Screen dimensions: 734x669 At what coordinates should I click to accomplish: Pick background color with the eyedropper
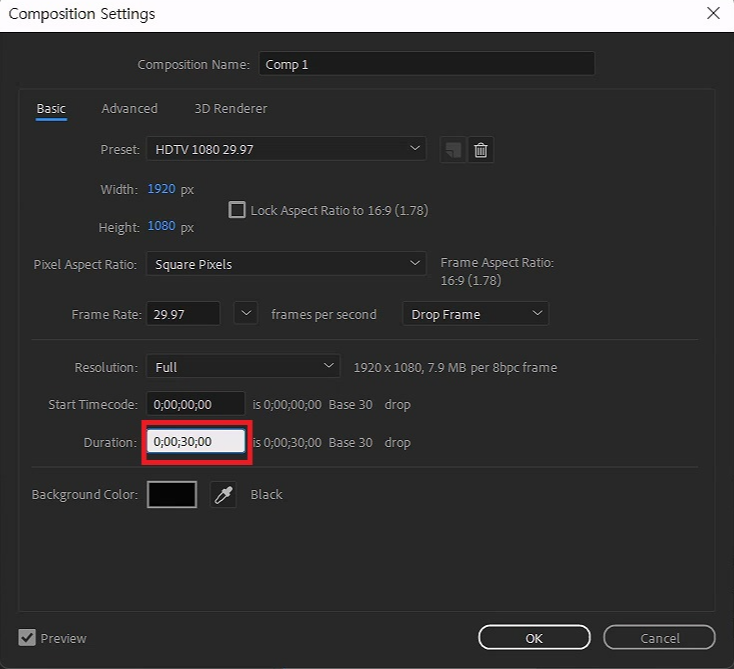click(x=223, y=494)
